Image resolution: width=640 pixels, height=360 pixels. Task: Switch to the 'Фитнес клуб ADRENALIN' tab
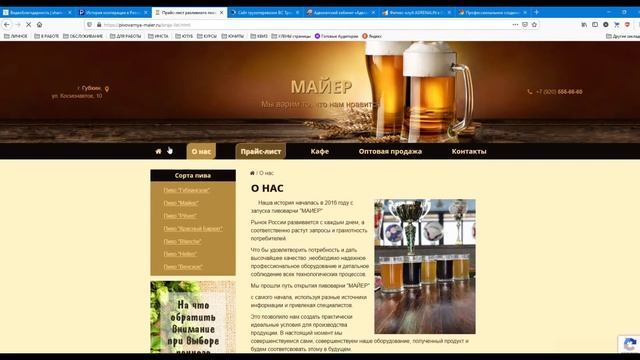[x=417, y=13]
